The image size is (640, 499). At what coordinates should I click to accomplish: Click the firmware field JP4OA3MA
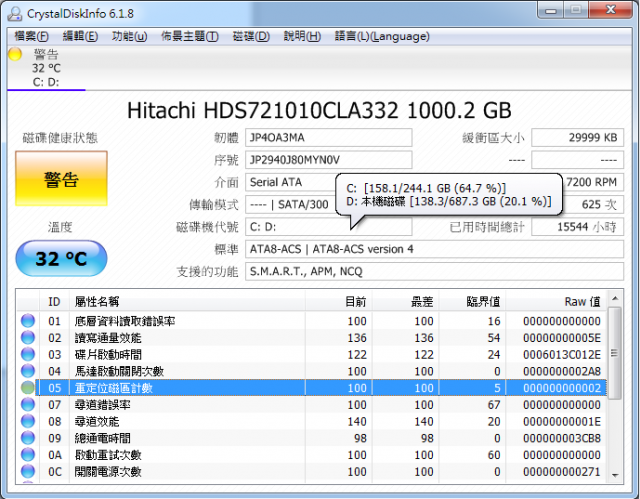coord(329,138)
